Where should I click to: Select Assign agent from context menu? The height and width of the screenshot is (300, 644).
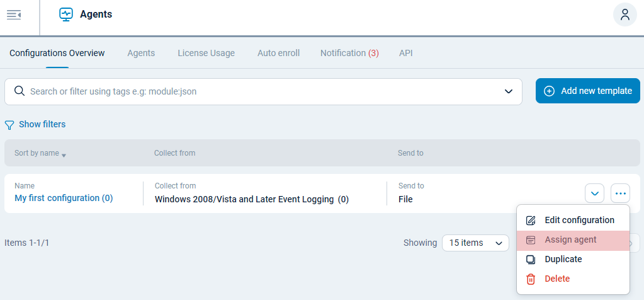click(x=570, y=239)
